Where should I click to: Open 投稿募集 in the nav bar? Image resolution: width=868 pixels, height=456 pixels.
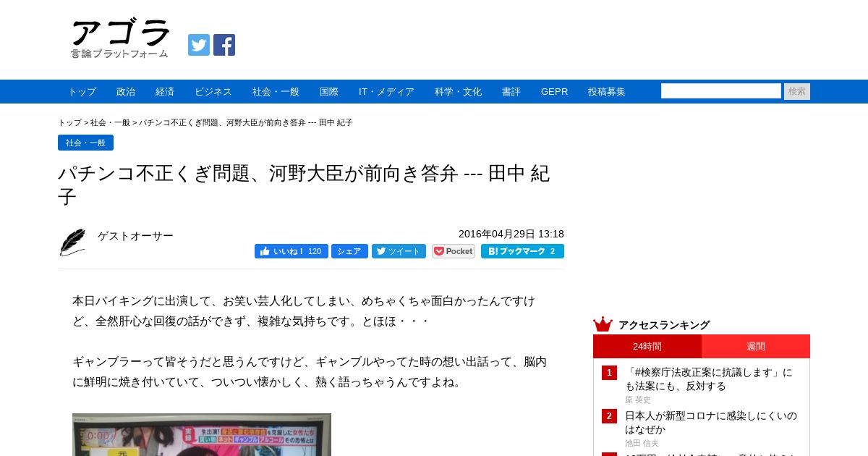pos(607,92)
